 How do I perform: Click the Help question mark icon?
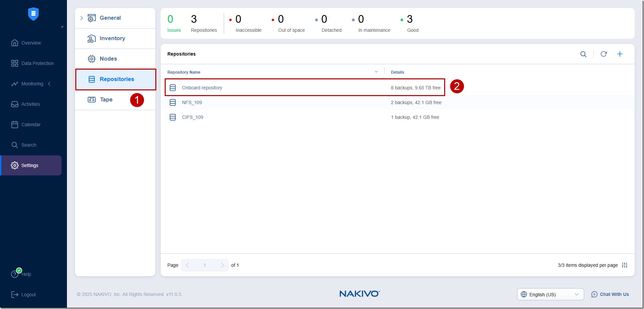[x=15, y=274]
